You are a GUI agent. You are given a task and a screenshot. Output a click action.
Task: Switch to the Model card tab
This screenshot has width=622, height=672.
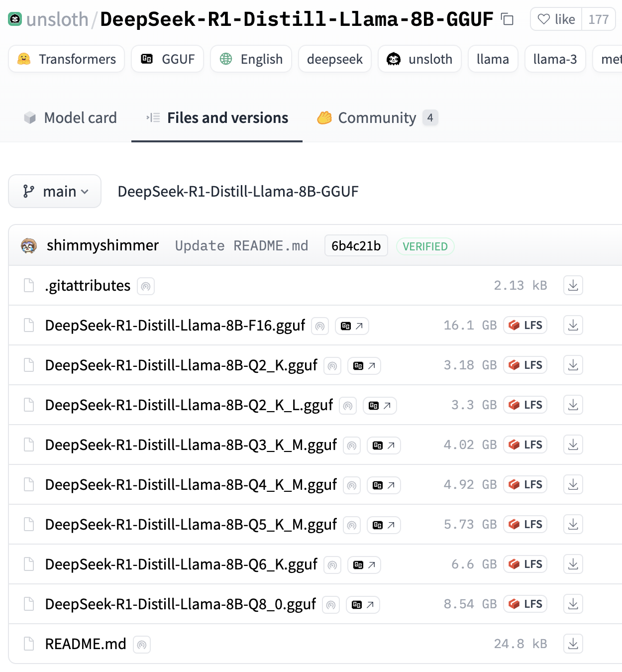point(71,118)
